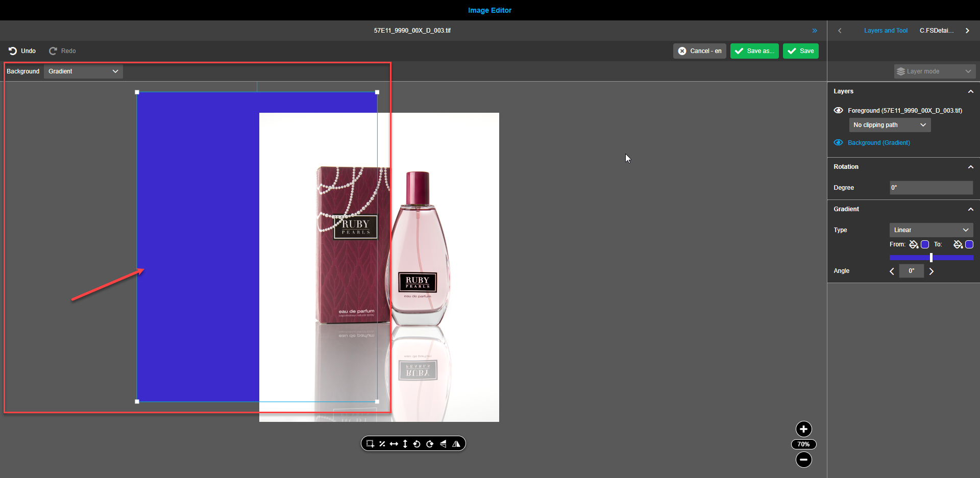Rotate the image counterclockwise
980x478 pixels.
pos(417,443)
